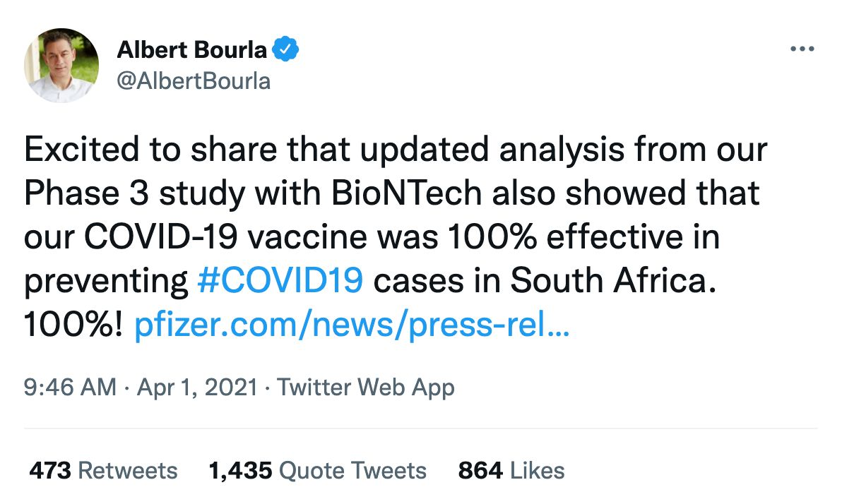This screenshot has width=842, height=504.
Task: Open the tweet's three-dot more options menu
Action: tap(802, 49)
